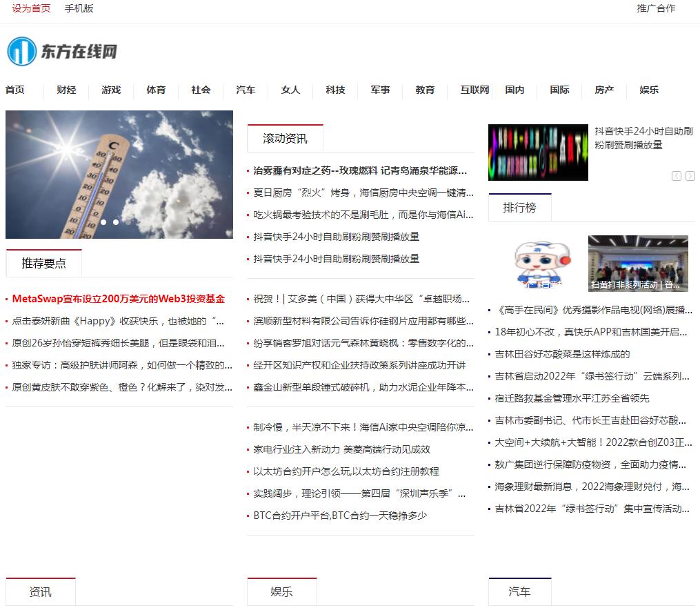
Task: Click 推广合作 in the top right
Action: pyautogui.click(x=656, y=8)
